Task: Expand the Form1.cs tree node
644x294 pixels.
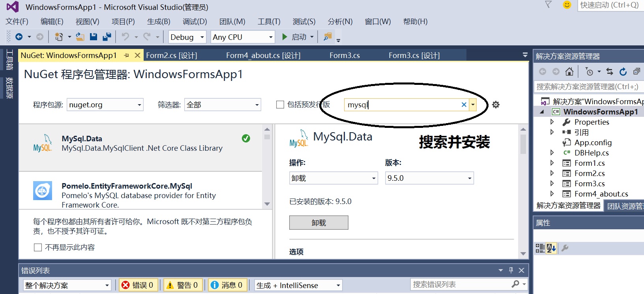Action: (552, 163)
